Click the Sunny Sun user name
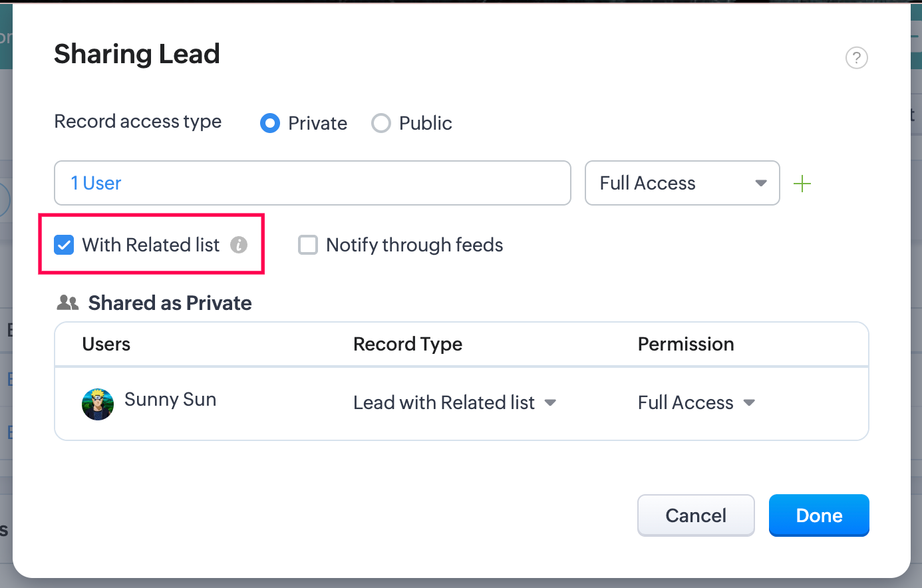The height and width of the screenshot is (588, 922). (x=170, y=399)
